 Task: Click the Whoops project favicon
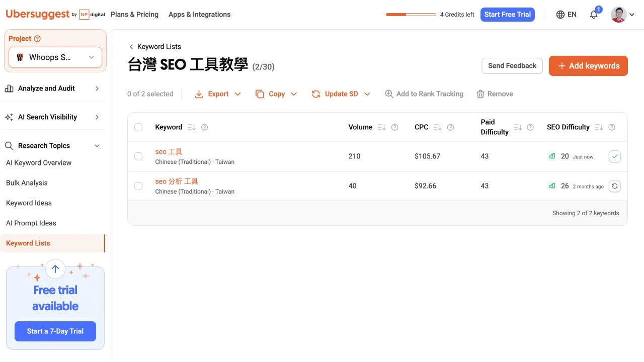[x=20, y=57]
